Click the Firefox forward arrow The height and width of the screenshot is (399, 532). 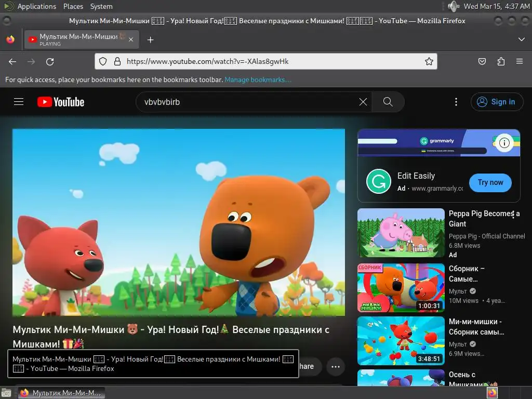click(x=31, y=62)
